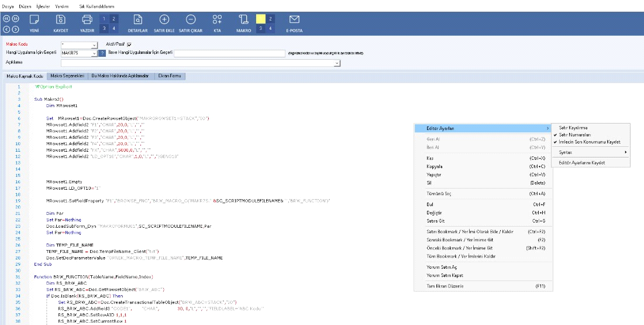644x325 pixels.
Task: Select the yellow highlighted square in toolbar
Action: click(261, 19)
